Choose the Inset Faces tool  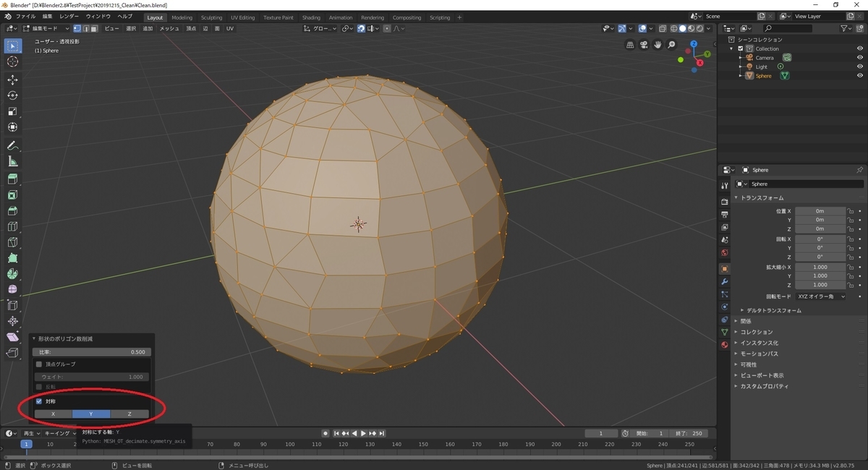pyautogui.click(x=12, y=195)
